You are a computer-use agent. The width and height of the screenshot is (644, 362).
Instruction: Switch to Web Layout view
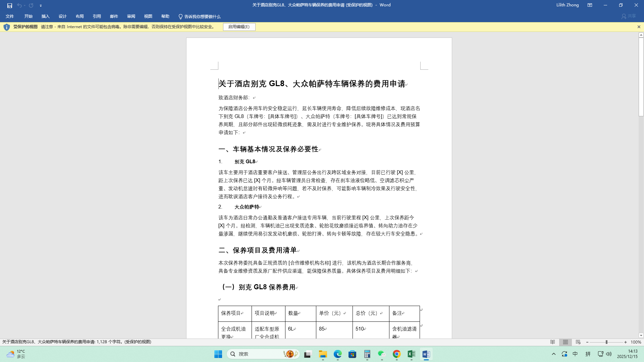[578, 342]
